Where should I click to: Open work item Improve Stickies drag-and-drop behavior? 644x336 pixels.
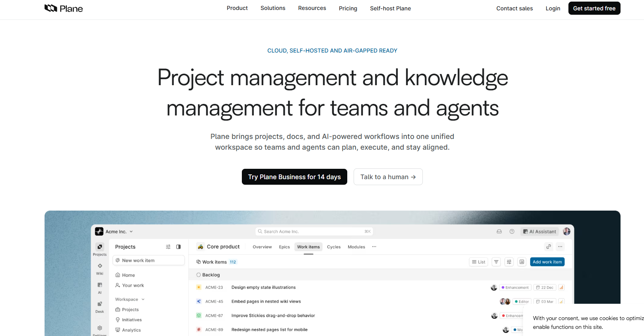(x=273, y=316)
